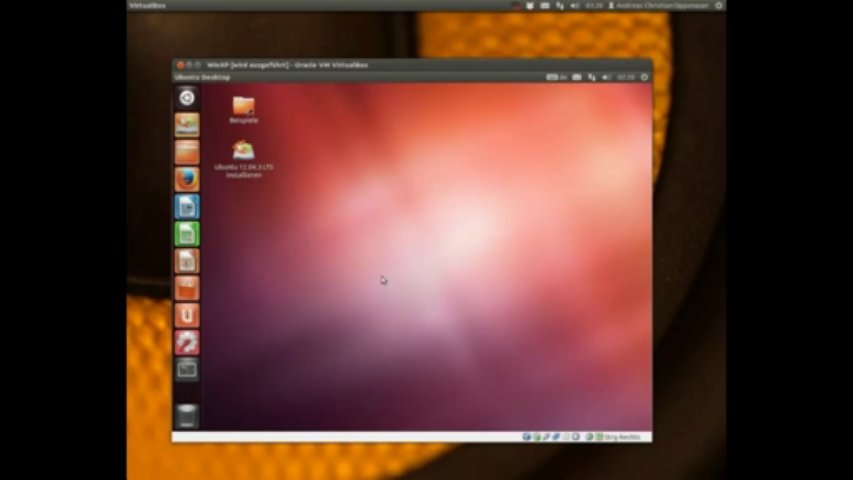Click the clock in the host top panel

coord(594,5)
